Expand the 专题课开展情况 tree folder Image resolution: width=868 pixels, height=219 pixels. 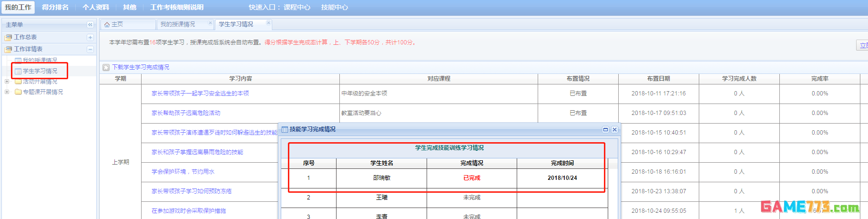pyautogui.click(x=7, y=92)
